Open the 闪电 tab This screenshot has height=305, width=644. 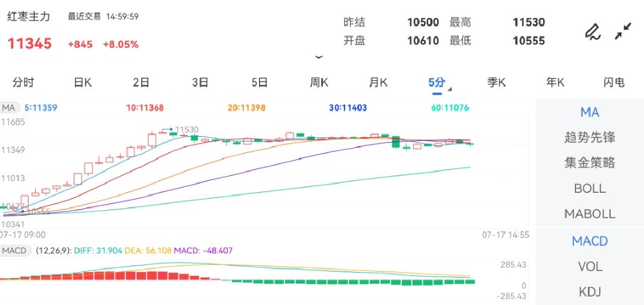[614, 82]
